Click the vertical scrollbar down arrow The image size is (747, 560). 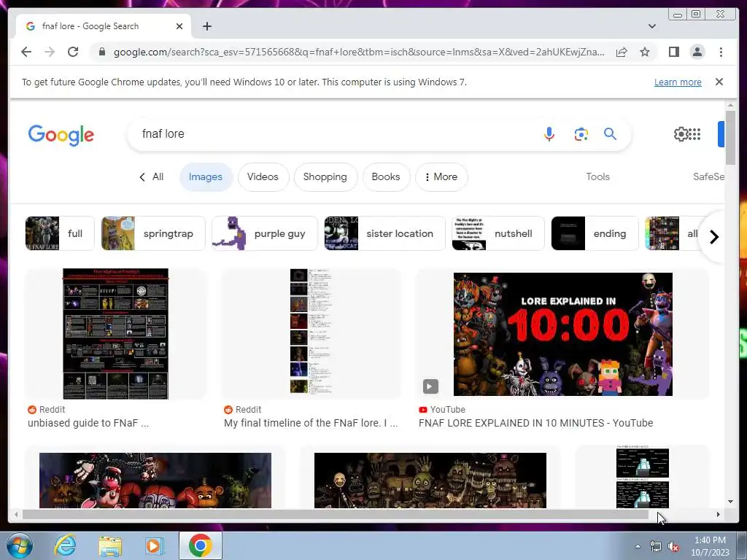730,502
